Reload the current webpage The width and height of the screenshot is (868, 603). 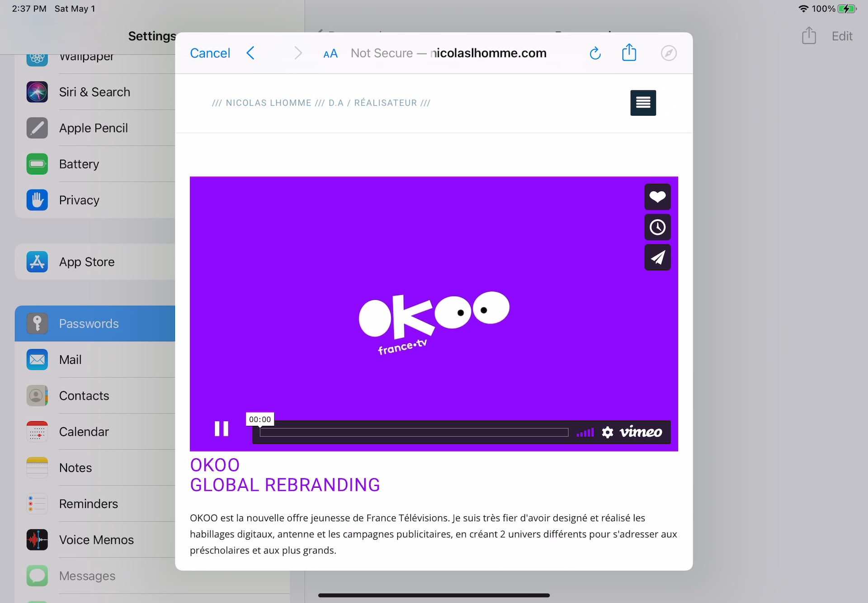pyautogui.click(x=594, y=53)
